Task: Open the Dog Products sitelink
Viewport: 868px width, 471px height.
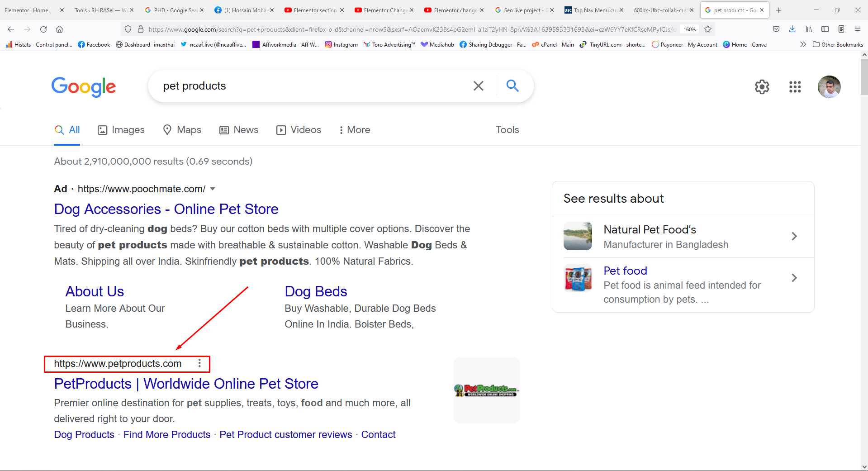Action: point(84,435)
